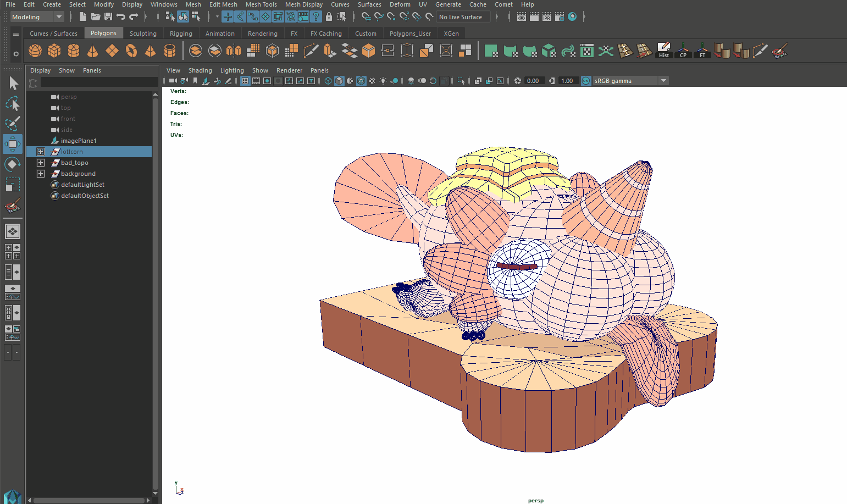Image resolution: width=847 pixels, height=504 pixels.
Task: Create a polygon pyramid from the shelf
Action: [150, 51]
